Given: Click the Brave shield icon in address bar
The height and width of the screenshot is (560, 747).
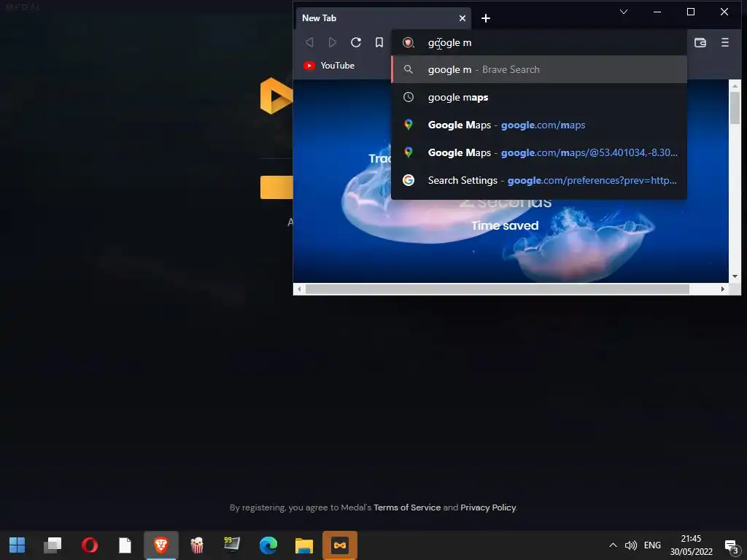Looking at the screenshot, I should (408, 42).
